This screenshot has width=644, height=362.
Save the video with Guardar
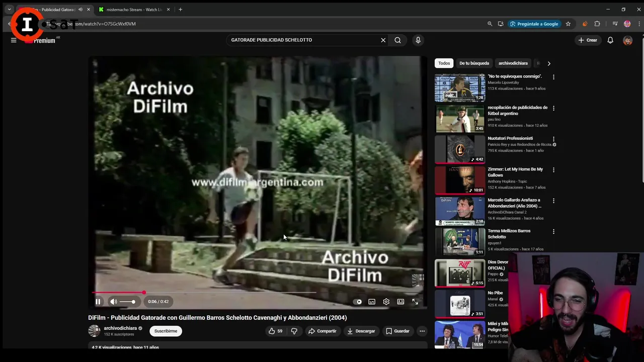[397, 331]
